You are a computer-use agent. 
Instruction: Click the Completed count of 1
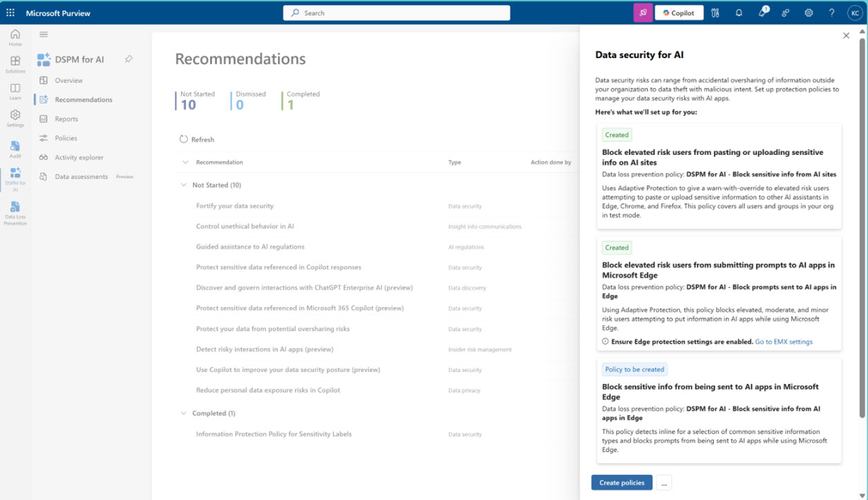[290, 105]
